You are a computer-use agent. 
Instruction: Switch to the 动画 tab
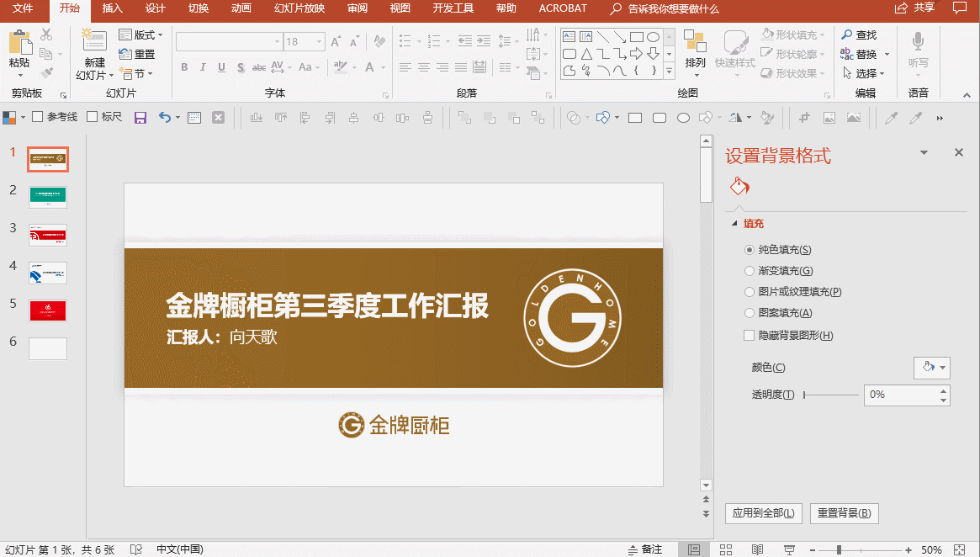click(x=241, y=8)
